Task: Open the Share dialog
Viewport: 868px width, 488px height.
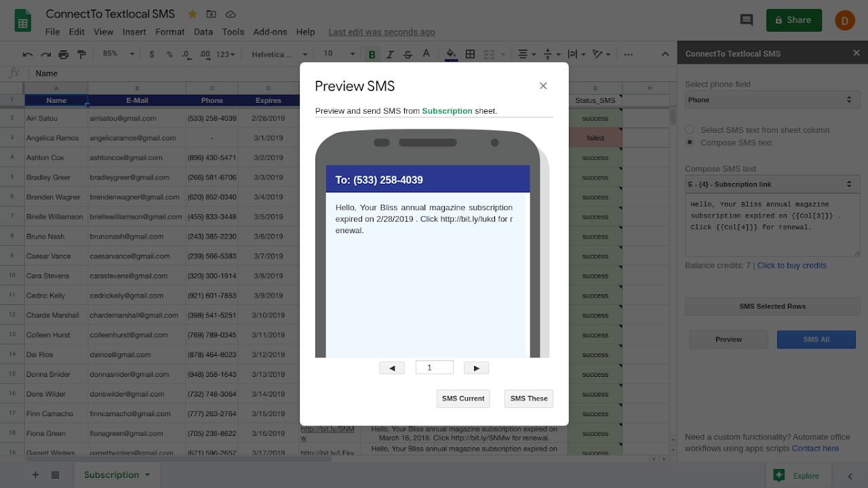Action: coord(794,20)
